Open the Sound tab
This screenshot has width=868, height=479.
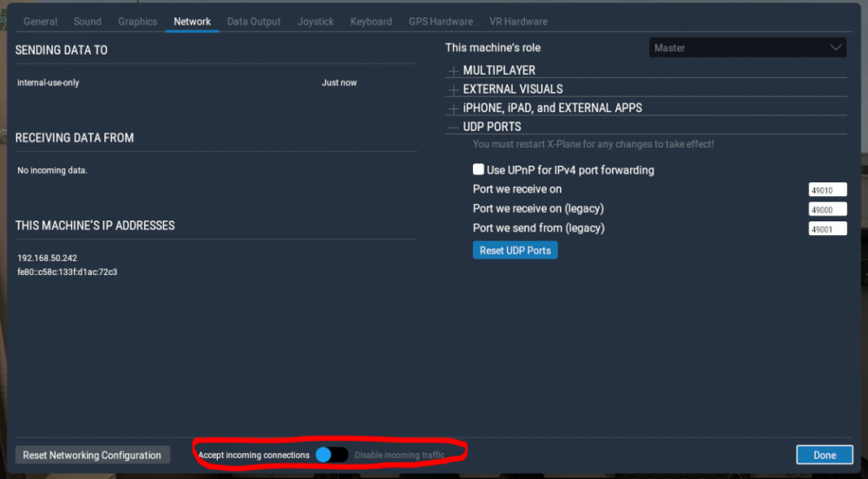[x=88, y=22]
